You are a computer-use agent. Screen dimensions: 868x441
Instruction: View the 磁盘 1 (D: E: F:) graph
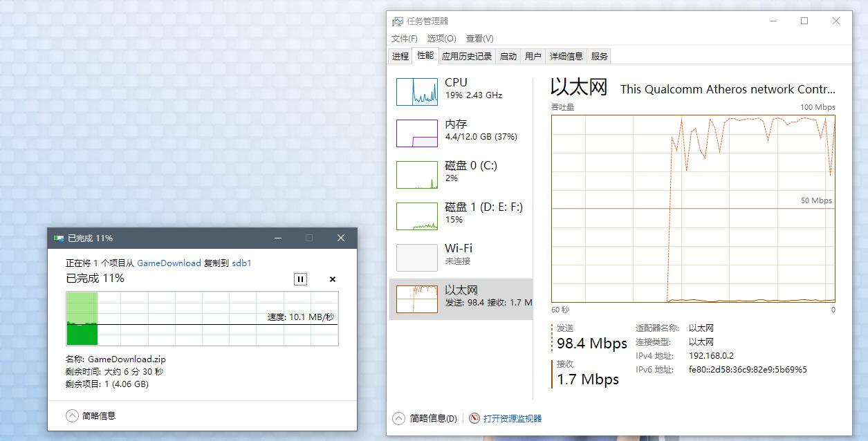(x=417, y=216)
